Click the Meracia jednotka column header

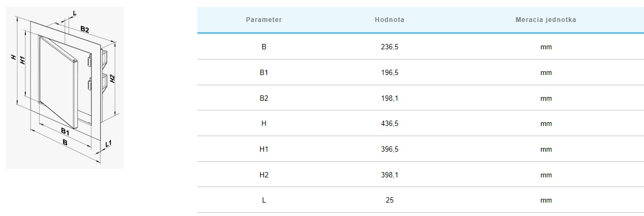click(x=546, y=20)
